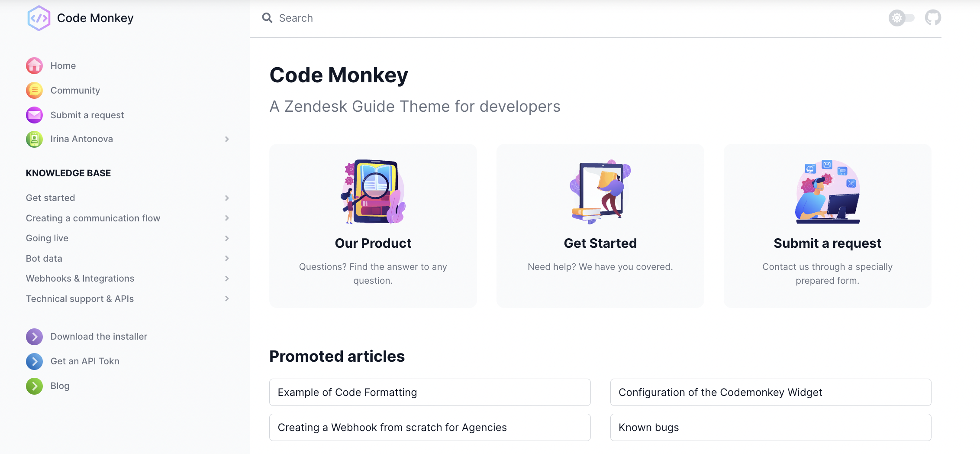Open the Going live category
The width and height of the screenshot is (980, 454).
coord(47,238)
